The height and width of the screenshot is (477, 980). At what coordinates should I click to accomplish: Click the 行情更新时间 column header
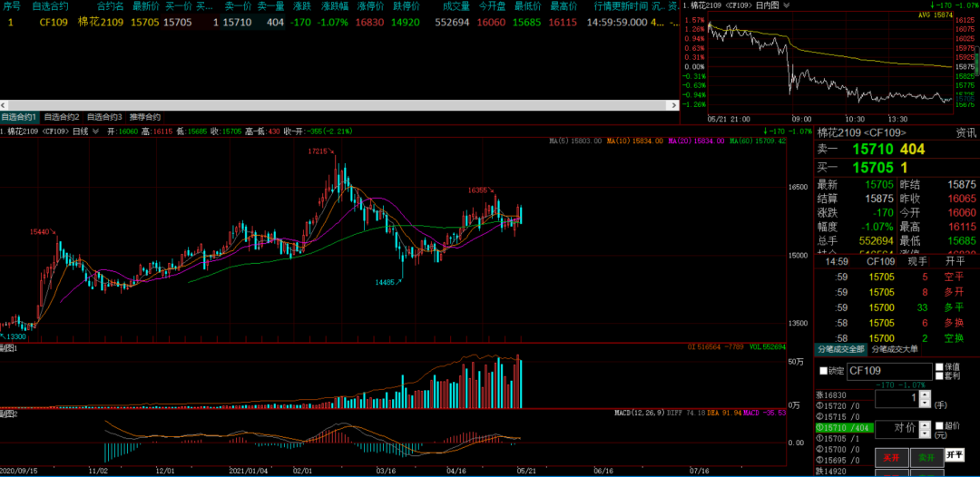click(621, 6)
